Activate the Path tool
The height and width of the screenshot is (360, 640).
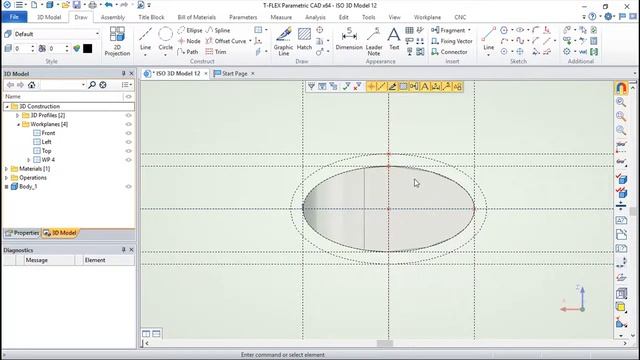[x=188, y=52]
